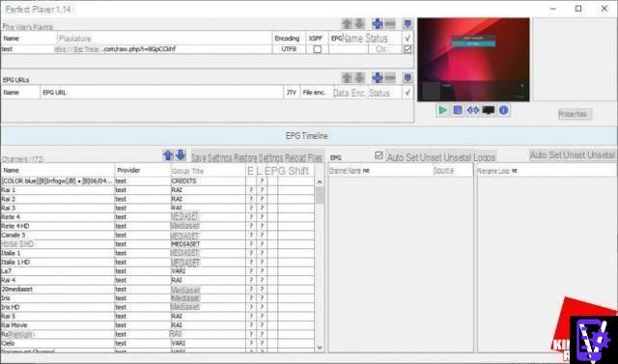Add a new EPG URL with plus icon

click(x=378, y=77)
